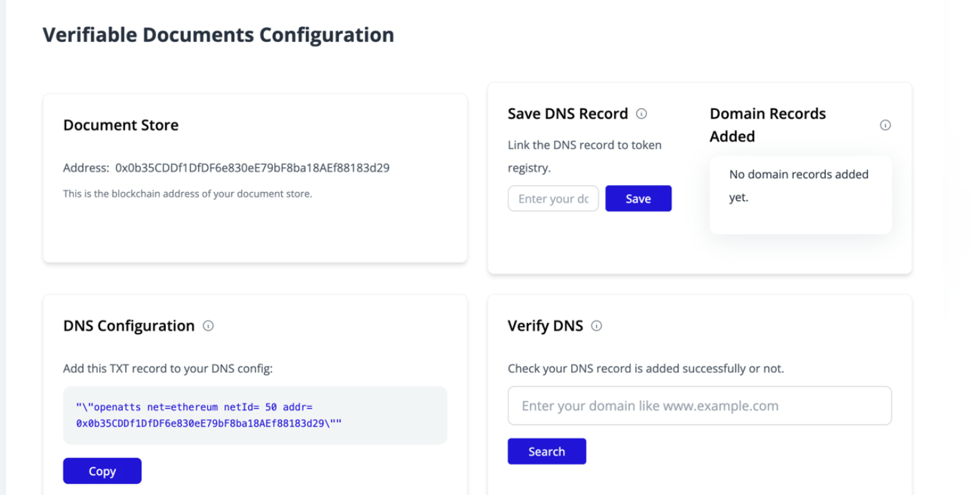Click the Document Store heading

coord(121,125)
